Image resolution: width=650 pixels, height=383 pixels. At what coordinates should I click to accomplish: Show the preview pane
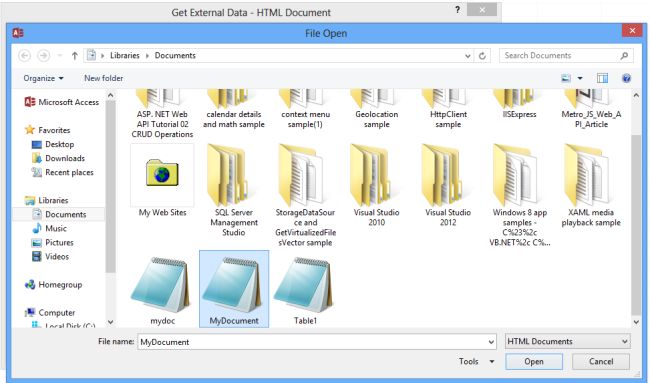[602, 78]
